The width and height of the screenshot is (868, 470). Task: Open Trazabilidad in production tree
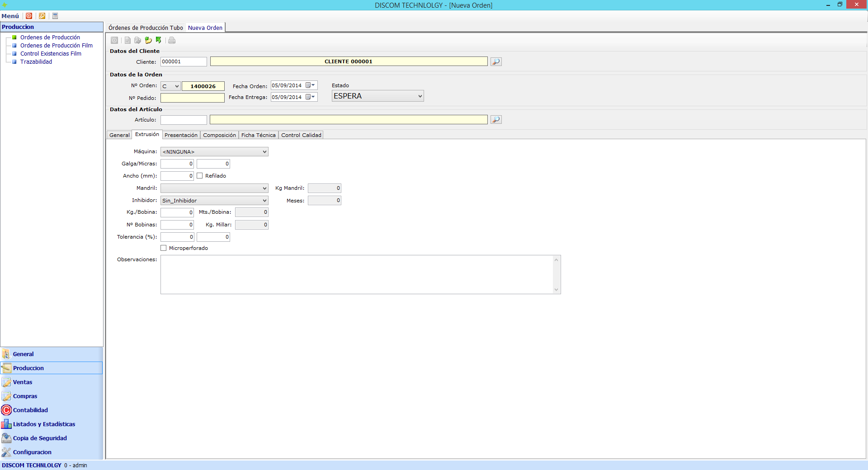pos(36,62)
